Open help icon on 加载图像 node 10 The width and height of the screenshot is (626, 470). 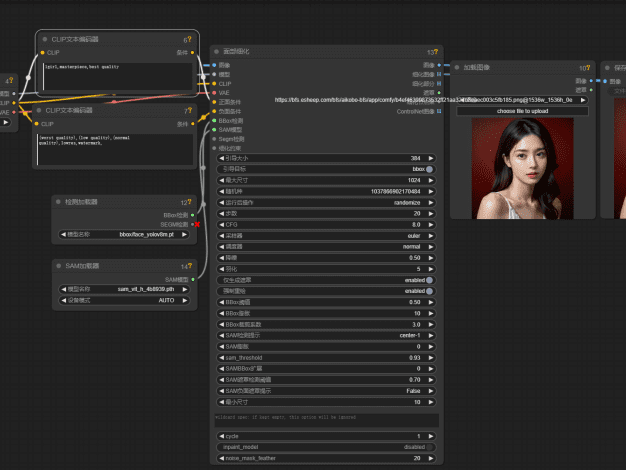[x=588, y=67]
